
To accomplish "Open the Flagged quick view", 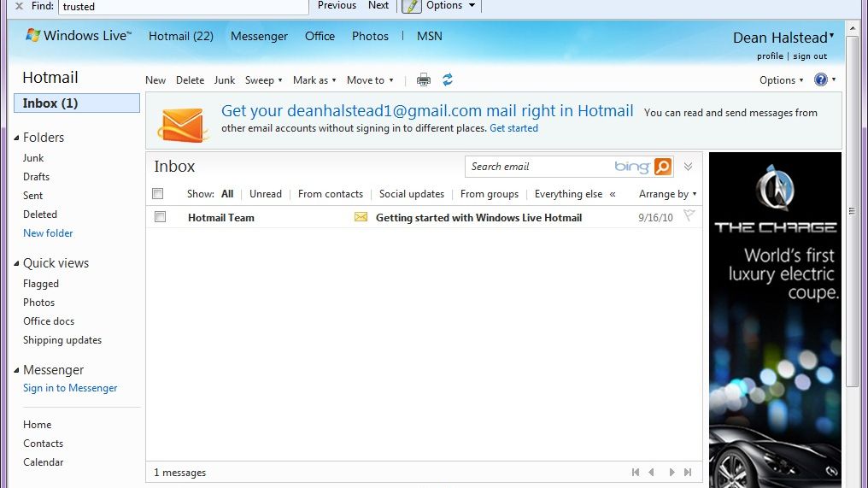I will [41, 284].
